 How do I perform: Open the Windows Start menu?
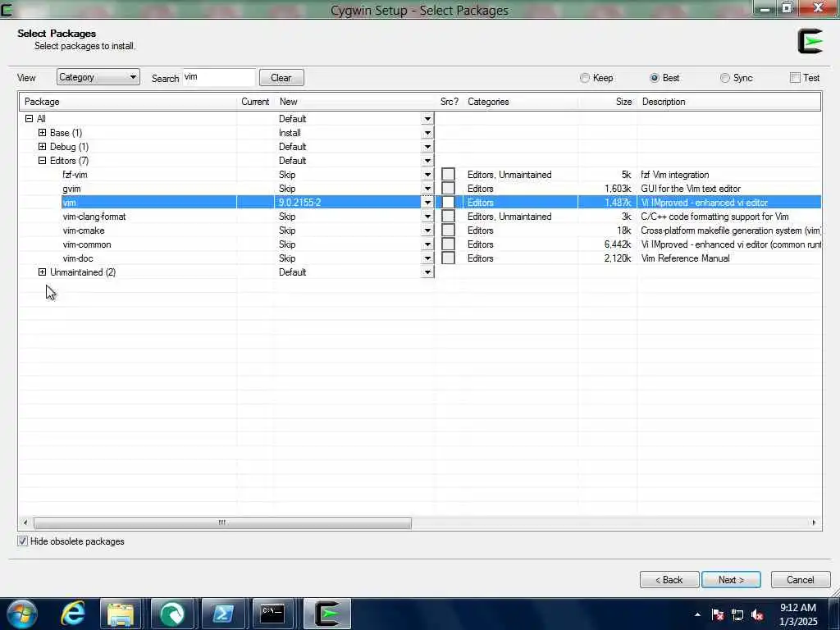21,614
